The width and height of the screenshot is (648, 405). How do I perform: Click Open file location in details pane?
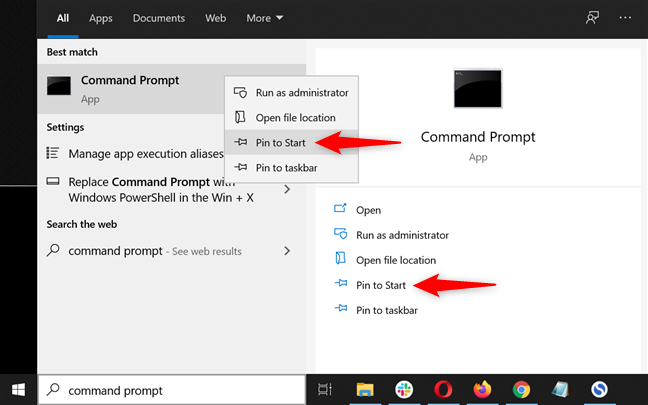396,260
